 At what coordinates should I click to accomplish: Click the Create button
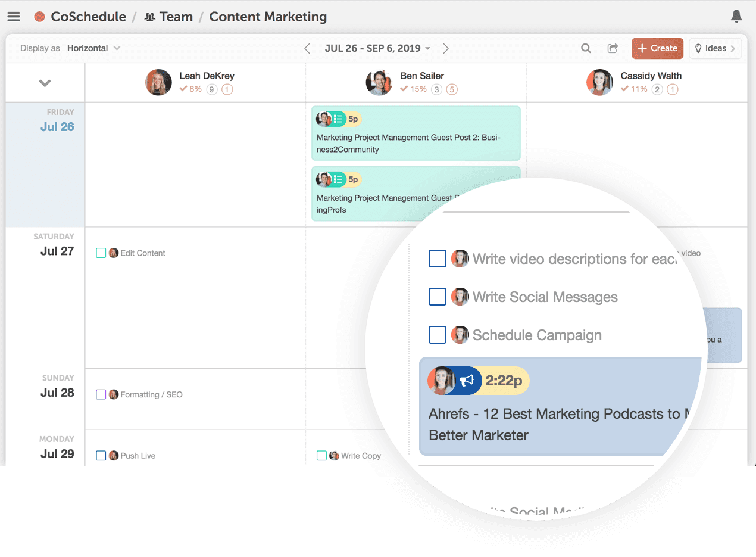point(657,48)
